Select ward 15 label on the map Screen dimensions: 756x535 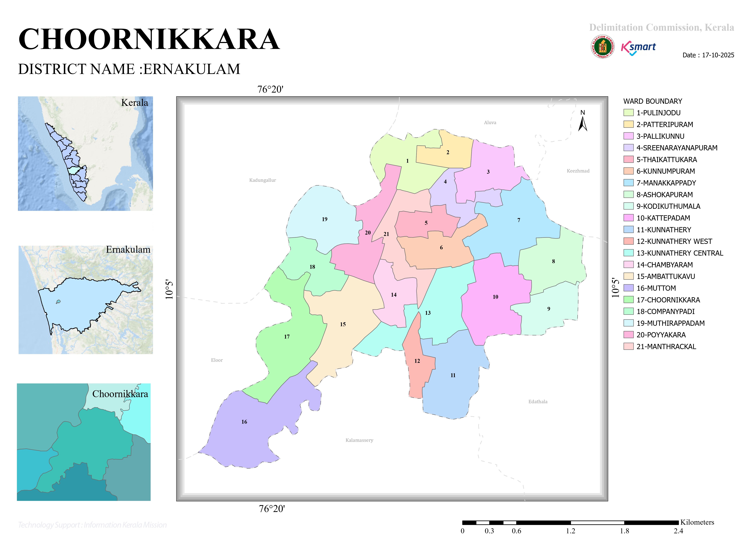(343, 324)
